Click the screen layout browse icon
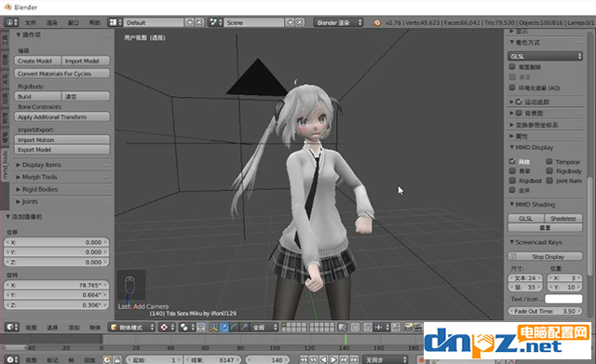 click(x=115, y=22)
